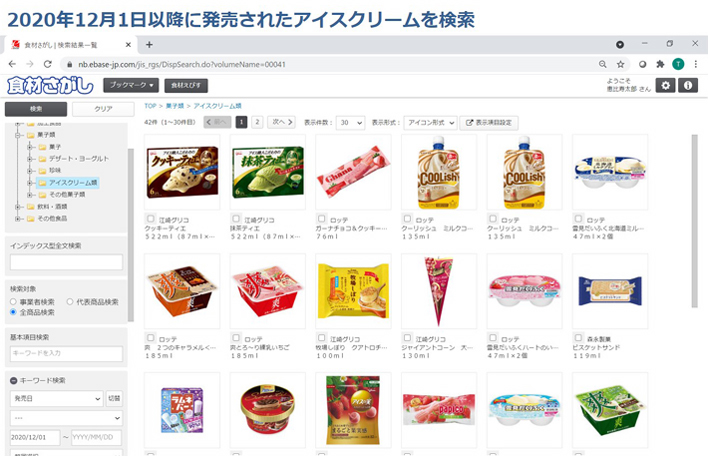Open the 表示件数 30 dropdown
This screenshot has width=708, height=456.
click(x=350, y=123)
